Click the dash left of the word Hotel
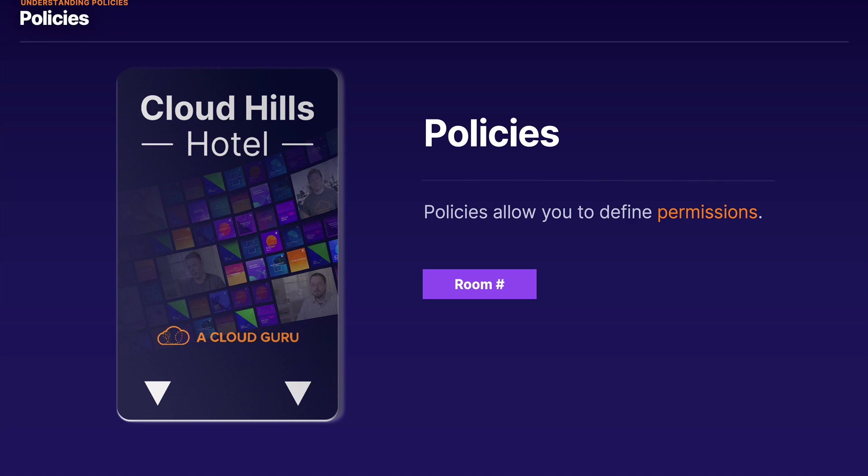This screenshot has height=476, width=868. click(x=157, y=144)
